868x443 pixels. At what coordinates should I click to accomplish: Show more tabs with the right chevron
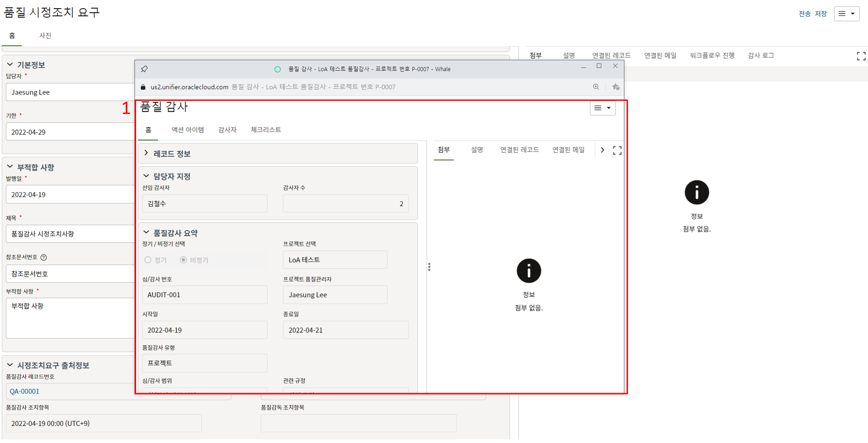[602, 150]
